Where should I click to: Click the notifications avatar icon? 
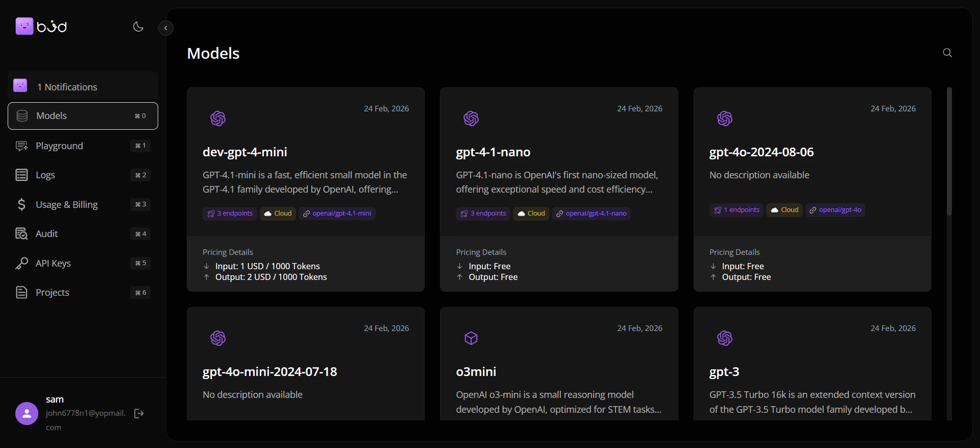pyautogui.click(x=20, y=85)
